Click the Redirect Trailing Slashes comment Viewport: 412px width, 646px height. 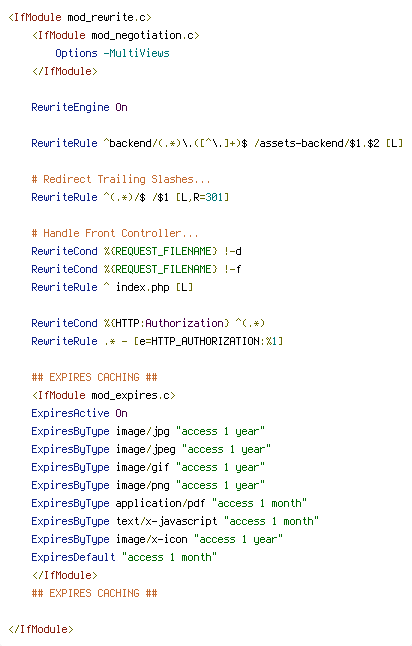[121, 179]
